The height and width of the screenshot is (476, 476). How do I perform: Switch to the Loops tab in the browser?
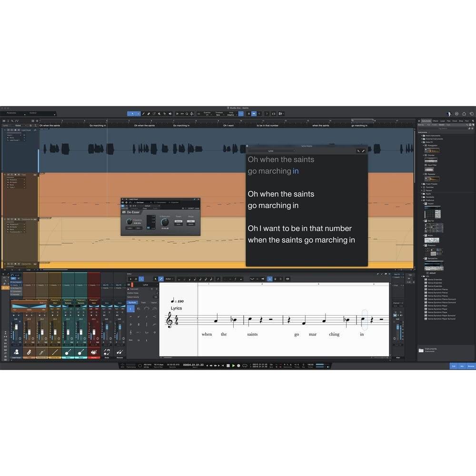(442, 121)
